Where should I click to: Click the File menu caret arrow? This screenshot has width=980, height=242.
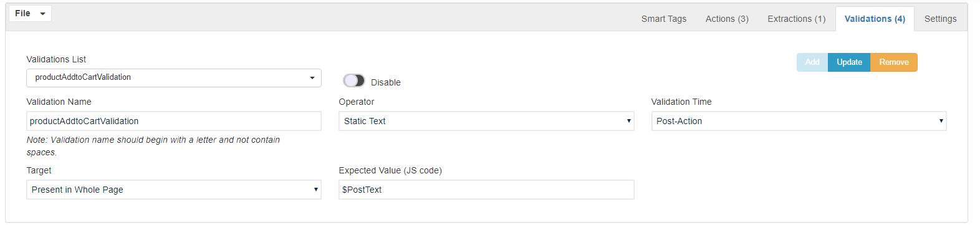pyautogui.click(x=42, y=14)
